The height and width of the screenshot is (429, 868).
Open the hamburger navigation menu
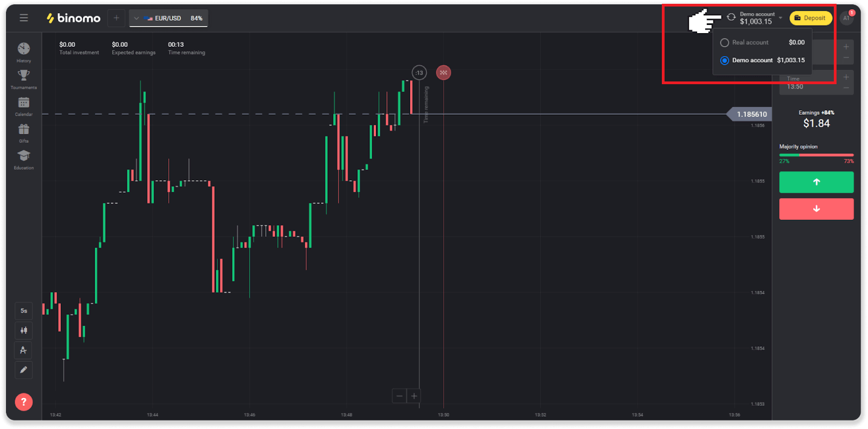click(23, 17)
